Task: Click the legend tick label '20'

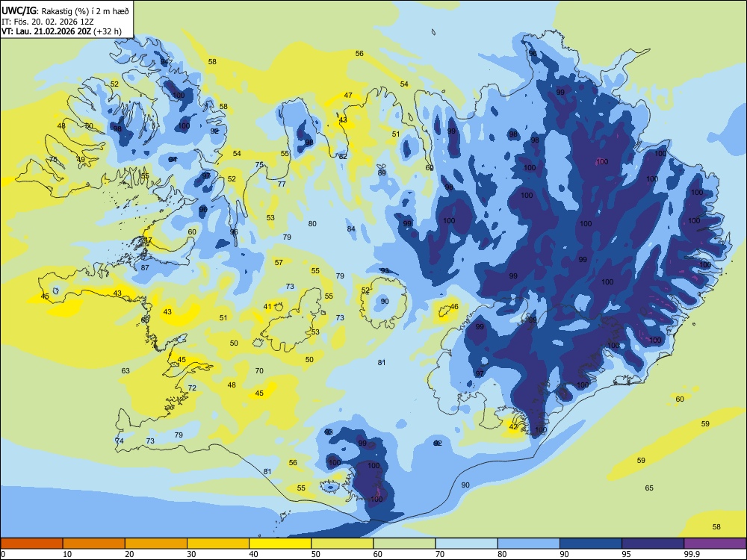Action: 129,554
